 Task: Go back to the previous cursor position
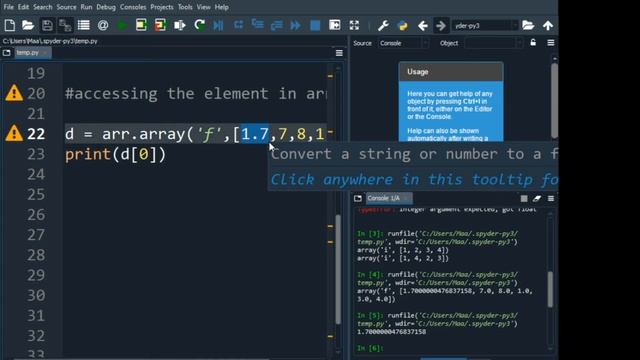[x=423, y=26]
